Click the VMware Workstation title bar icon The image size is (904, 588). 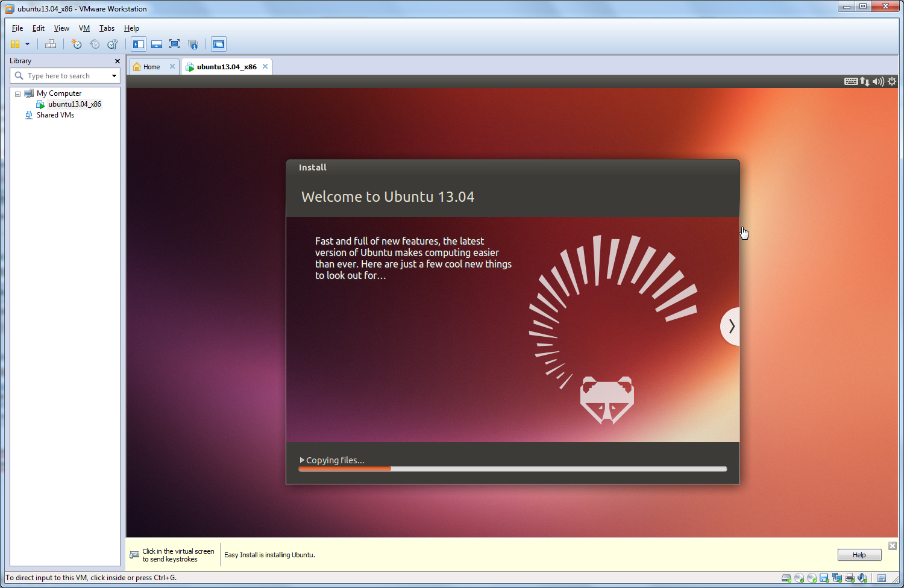10,9
